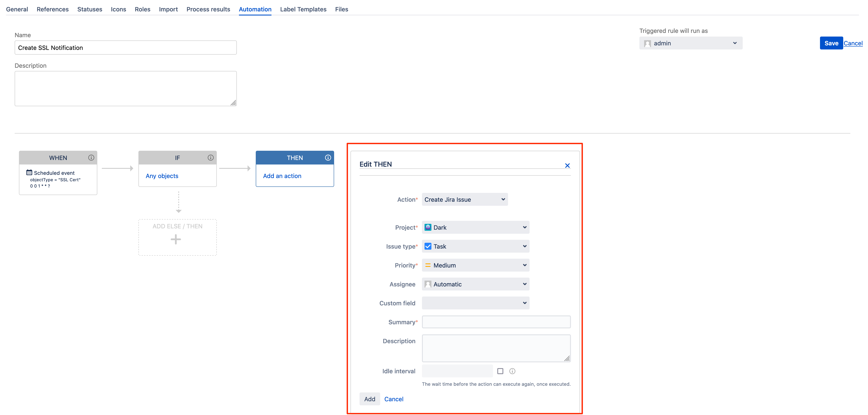Click the blue Save button
The width and height of the screenshot is (868, 415).
click(831, 43)
